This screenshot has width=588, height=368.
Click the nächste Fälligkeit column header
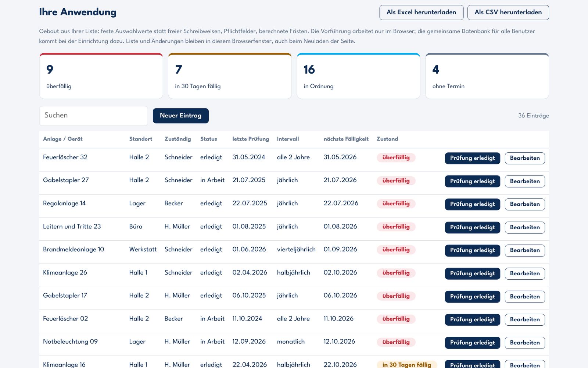346,139
